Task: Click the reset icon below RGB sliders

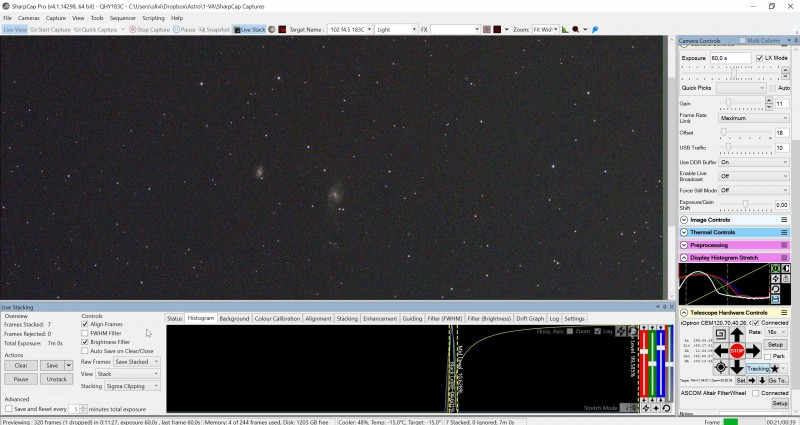Action: pos(666,408)
